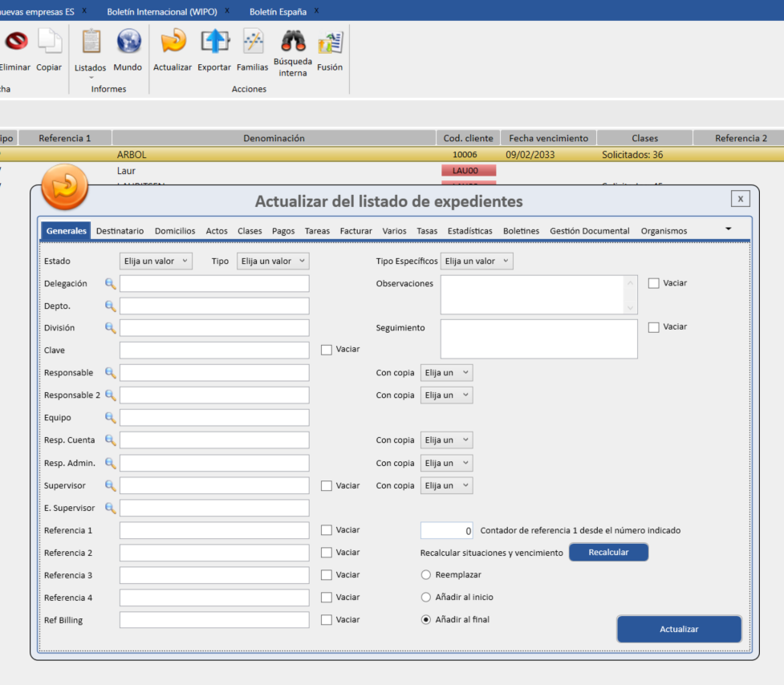Tick Vaciar checkbox for Referencia 3
This screenshot has width=784, height=685.
[x=327, y=575]
